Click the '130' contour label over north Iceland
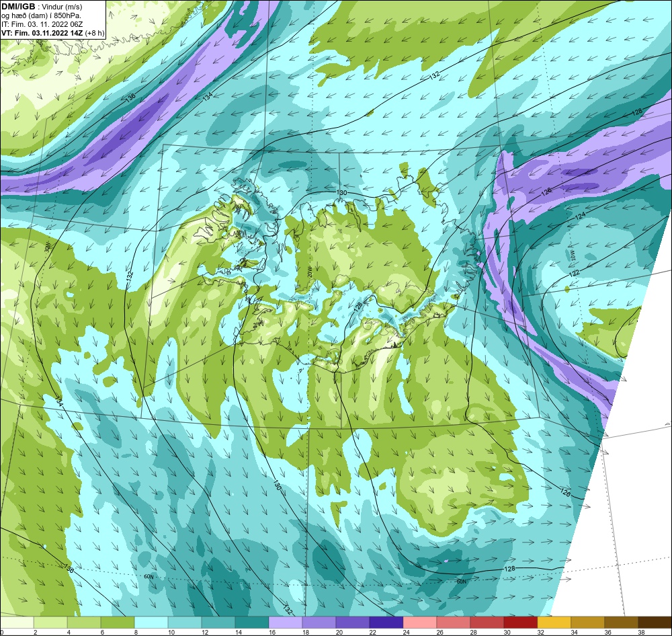 coord(341,192)
